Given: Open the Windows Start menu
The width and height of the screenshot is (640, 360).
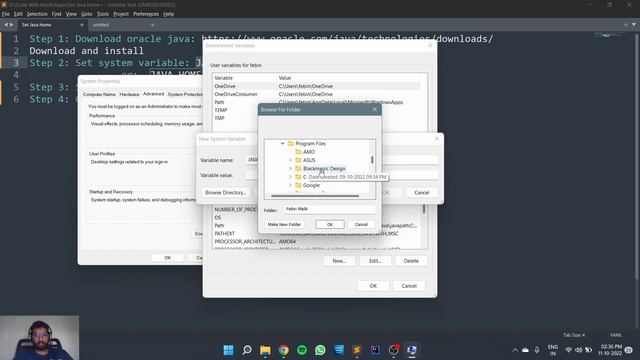Looking at the screenshot, I should (229, 350).
